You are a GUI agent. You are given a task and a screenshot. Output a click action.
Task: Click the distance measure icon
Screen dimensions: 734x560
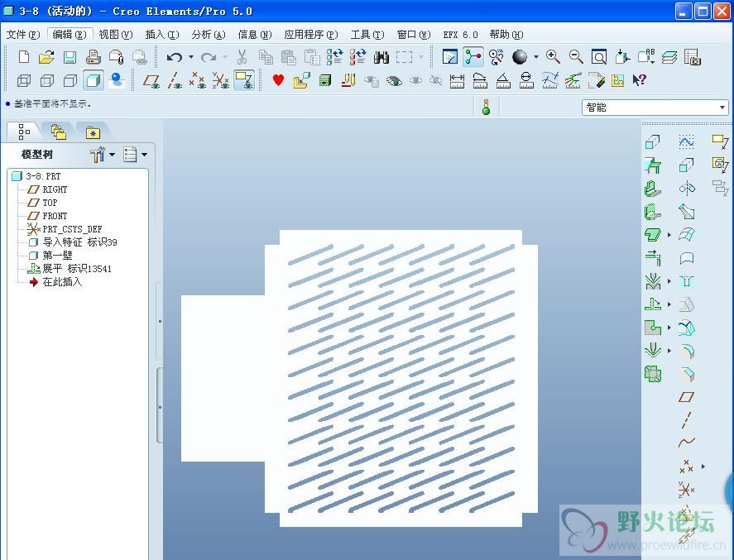coord(457,80)
